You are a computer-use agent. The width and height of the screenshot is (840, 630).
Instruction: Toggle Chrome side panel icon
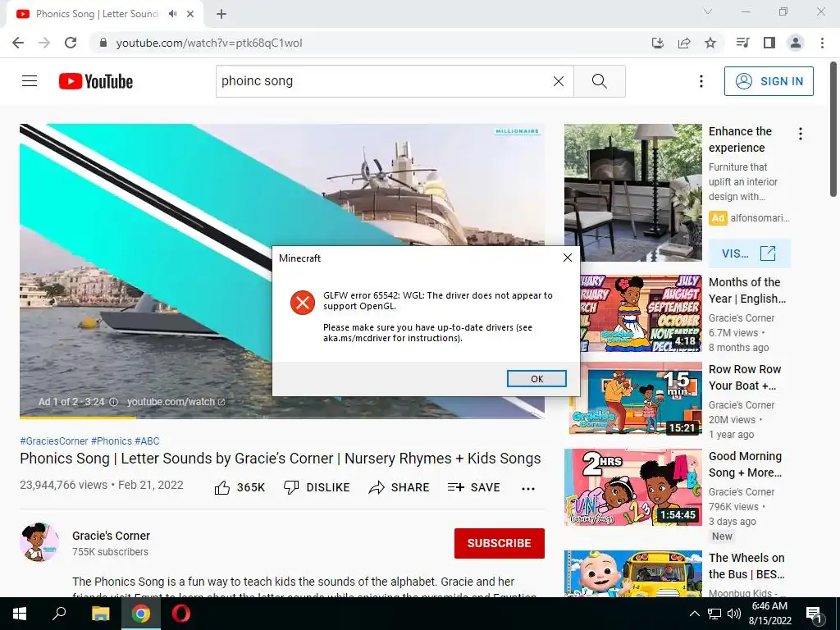coord(769,43)
